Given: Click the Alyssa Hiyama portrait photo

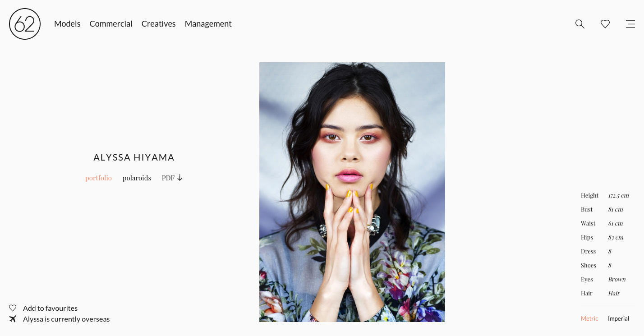Looking at the screenshot, I should [352, 192].
